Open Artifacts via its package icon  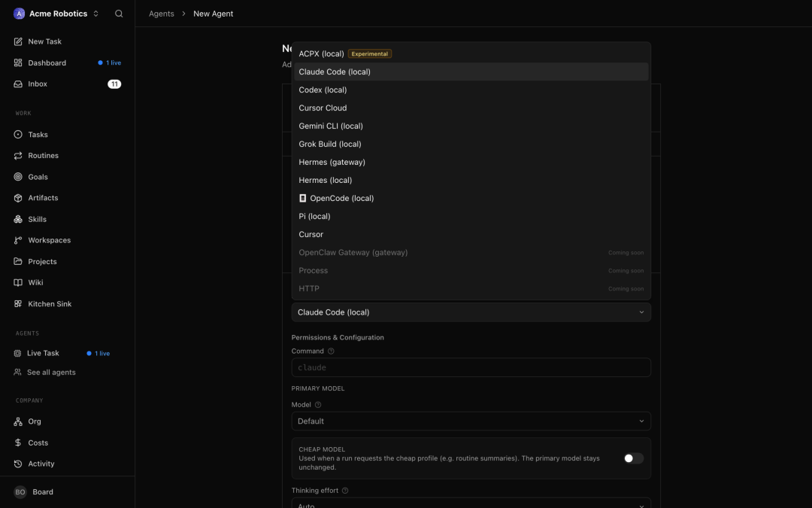point(18,198)
